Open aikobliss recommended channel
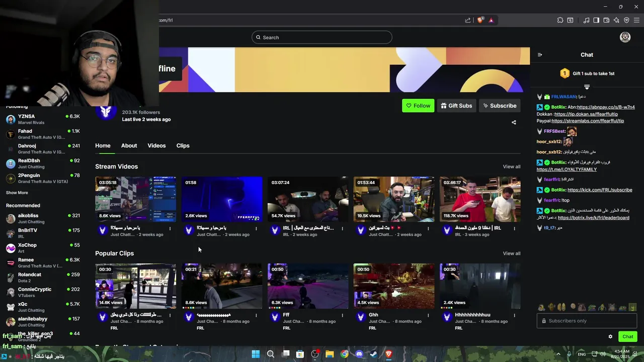 click(x=43, y=218)
